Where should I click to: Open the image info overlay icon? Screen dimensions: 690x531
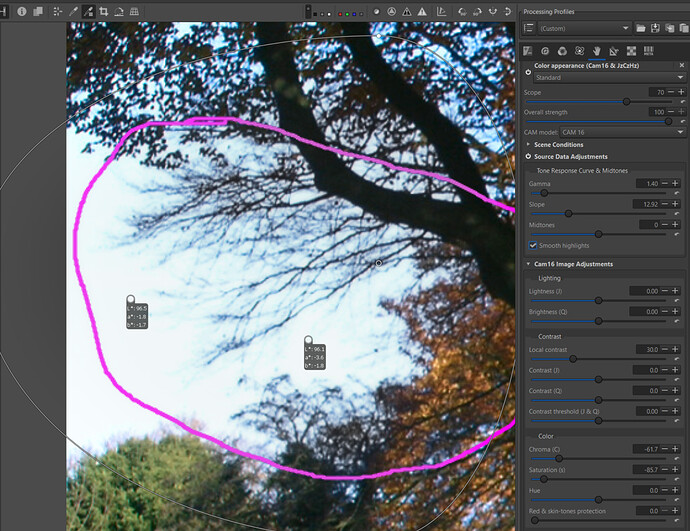[22, 11]
